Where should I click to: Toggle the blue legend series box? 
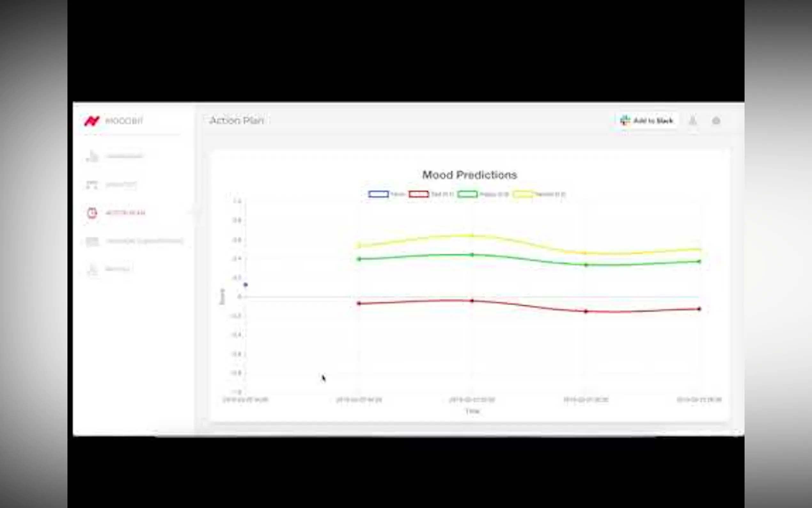click(378, 194)
